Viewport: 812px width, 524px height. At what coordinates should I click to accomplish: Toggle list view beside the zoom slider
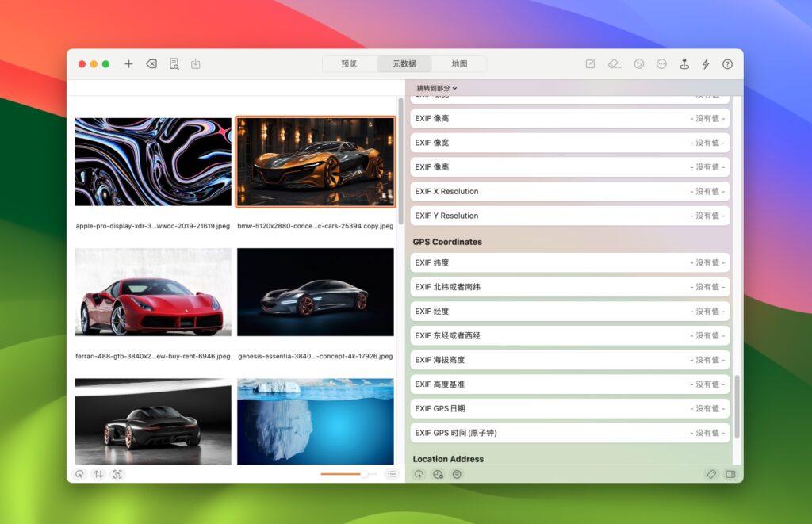(392, 473)
